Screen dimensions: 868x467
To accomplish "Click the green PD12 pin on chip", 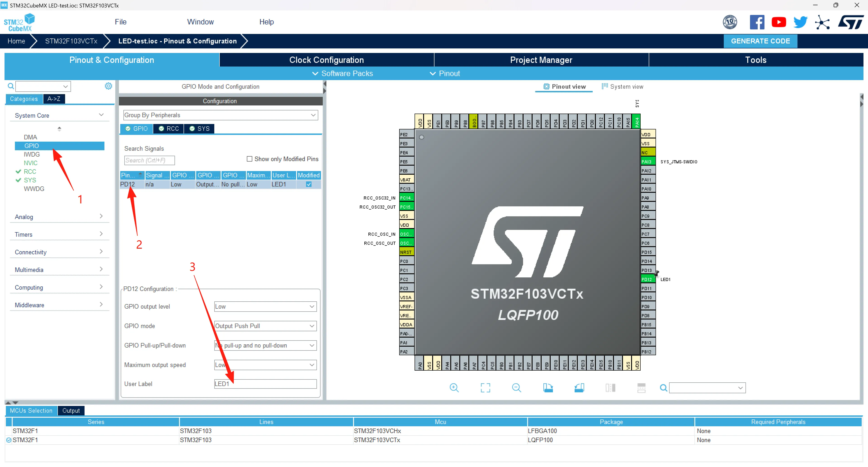I will pyautogui.click(x=646, y=279).
